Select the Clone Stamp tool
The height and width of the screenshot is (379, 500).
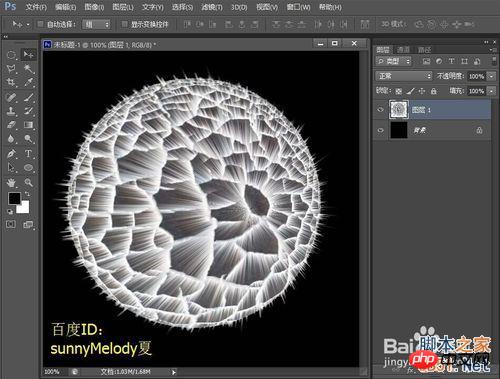click(x=11, y=111)
